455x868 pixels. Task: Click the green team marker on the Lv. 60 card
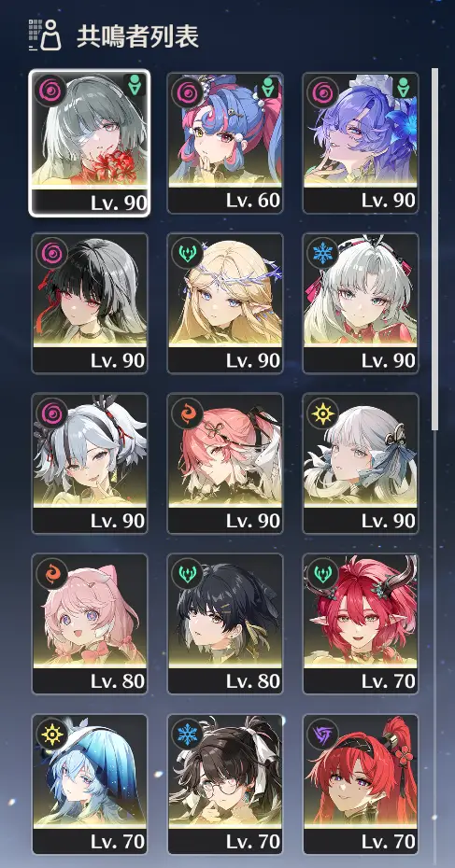pyautogui.click(x=268, y=86)
